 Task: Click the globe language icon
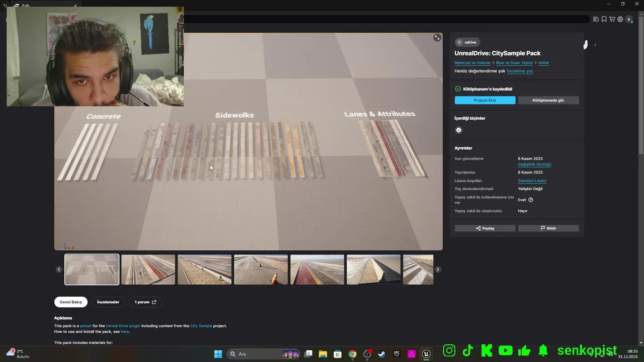(620, 19)
